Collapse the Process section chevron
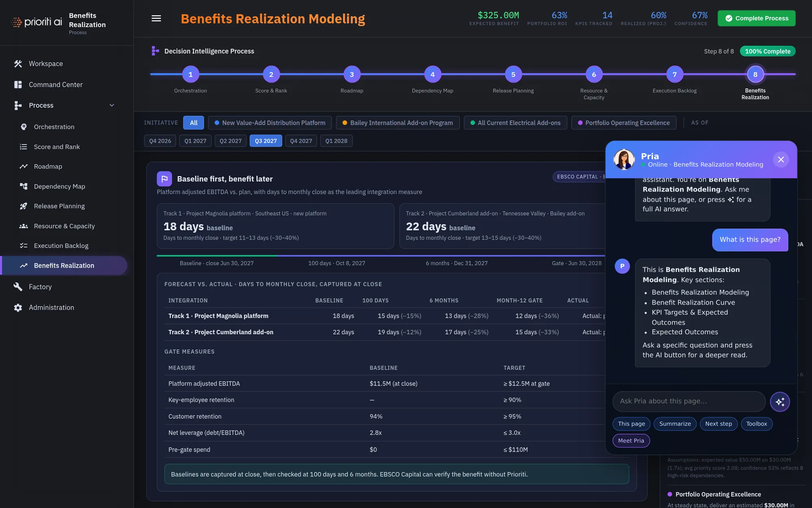This screenshot has height=508, width=812. tap(112, 105)
